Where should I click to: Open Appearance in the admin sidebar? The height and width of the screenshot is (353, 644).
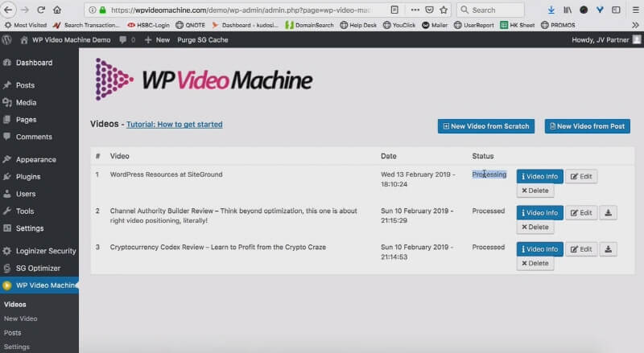coord(35,160)
